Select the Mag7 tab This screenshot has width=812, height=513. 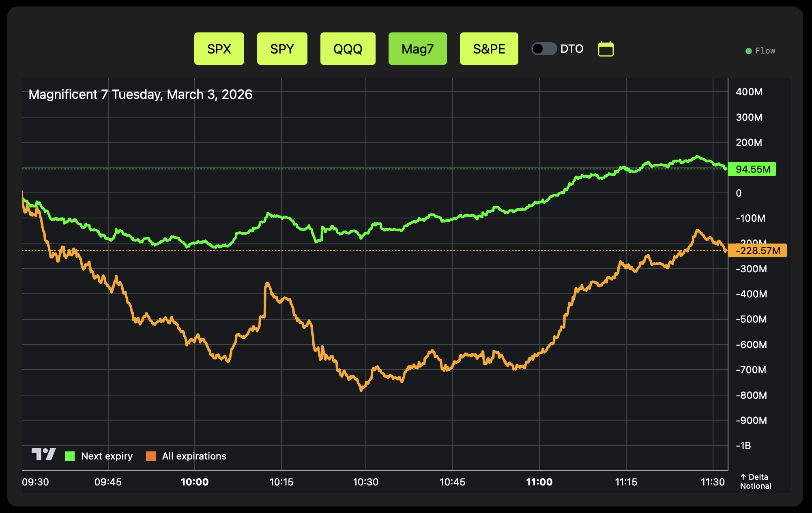click(x=417, y=49)
